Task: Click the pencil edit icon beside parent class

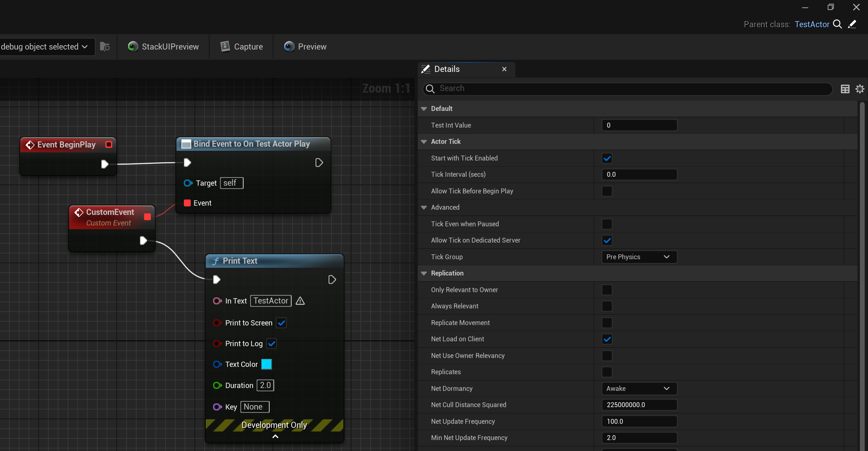Action: 852,24
